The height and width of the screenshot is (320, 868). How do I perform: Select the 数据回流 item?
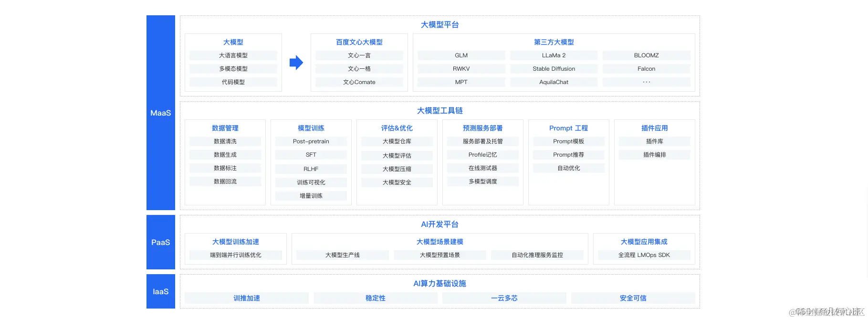coord(225,181)
